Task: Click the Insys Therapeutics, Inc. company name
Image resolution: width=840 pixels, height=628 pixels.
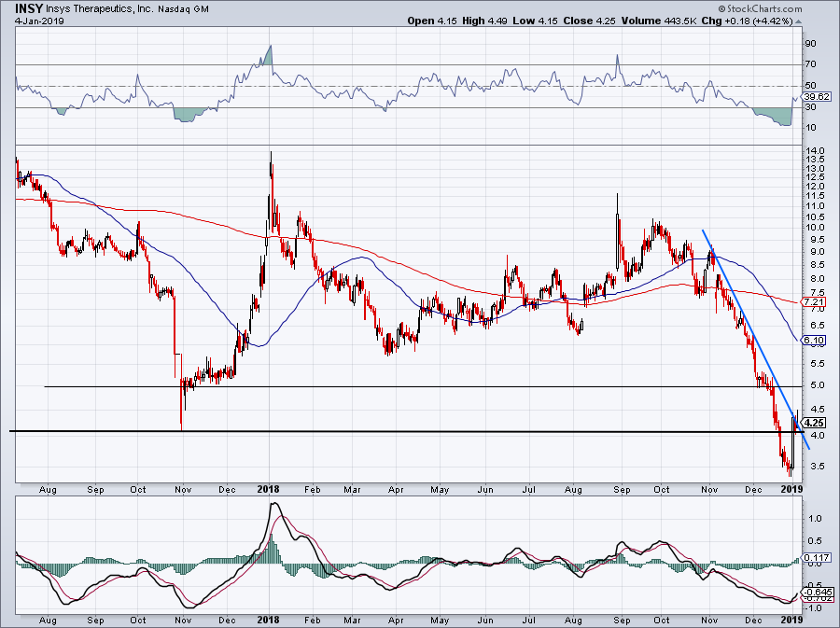Action: pyautogui.click(x=99, y=9)
